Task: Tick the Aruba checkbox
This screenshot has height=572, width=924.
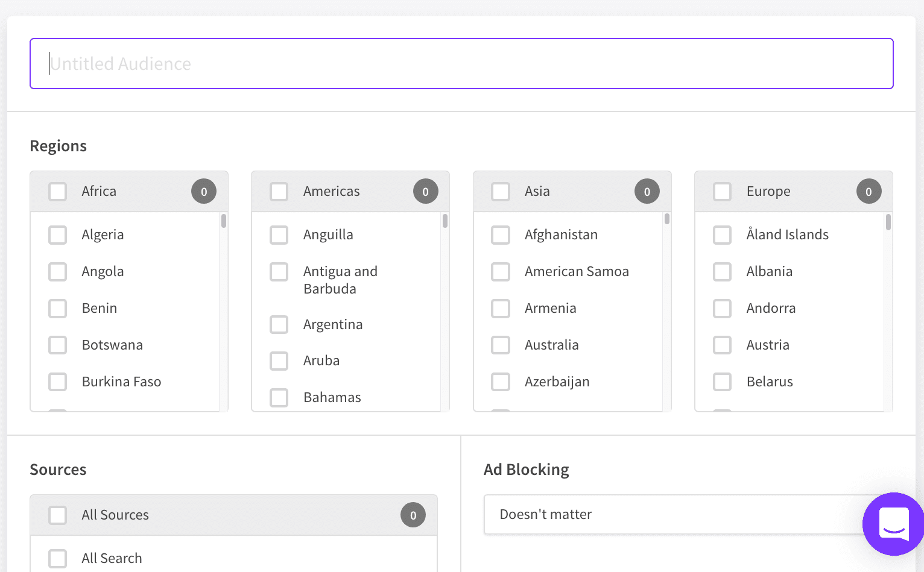Action: click(279, 361)
